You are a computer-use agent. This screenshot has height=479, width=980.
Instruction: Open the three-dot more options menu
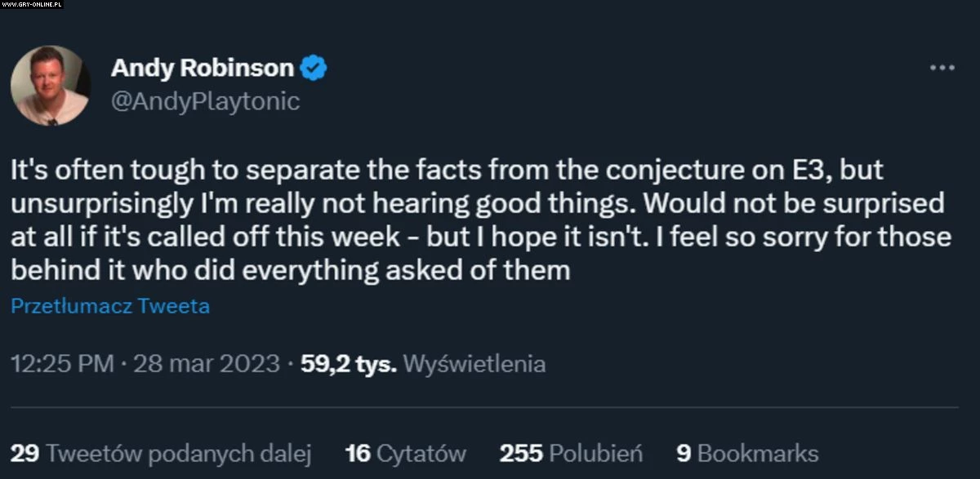click(942, 68)
